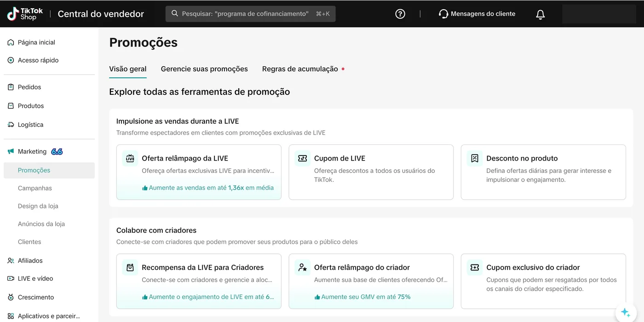Screen dimensions: 644x322
Task: Click 'Aumente o engajamento de LIVE' text
Action: point(211,297)
